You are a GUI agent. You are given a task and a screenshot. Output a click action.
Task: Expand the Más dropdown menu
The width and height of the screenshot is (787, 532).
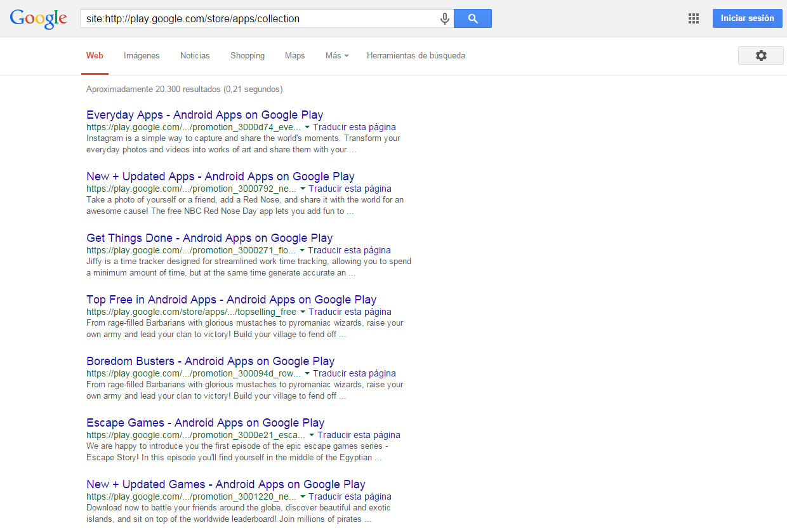click(337, 56)
